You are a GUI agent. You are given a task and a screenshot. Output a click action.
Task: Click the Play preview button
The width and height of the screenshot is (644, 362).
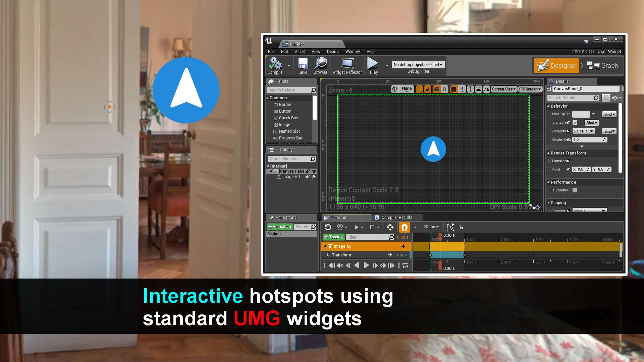(373, 66)
